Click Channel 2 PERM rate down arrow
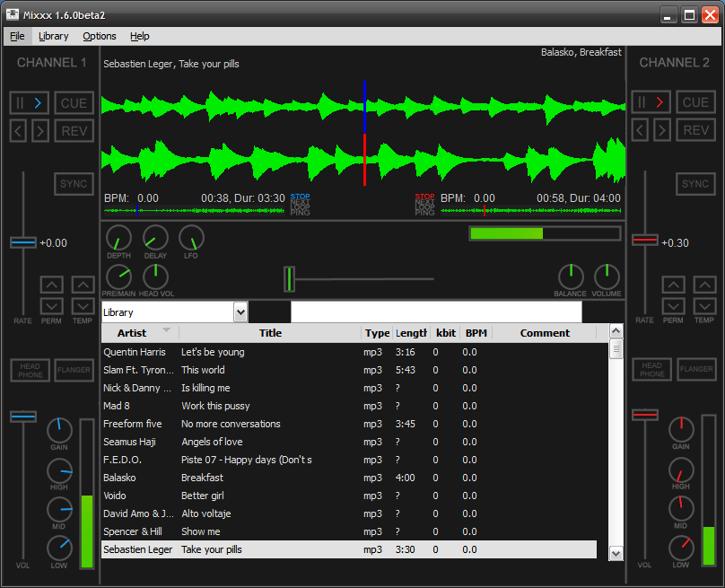The image size is (725, 588). coord(674,305)
